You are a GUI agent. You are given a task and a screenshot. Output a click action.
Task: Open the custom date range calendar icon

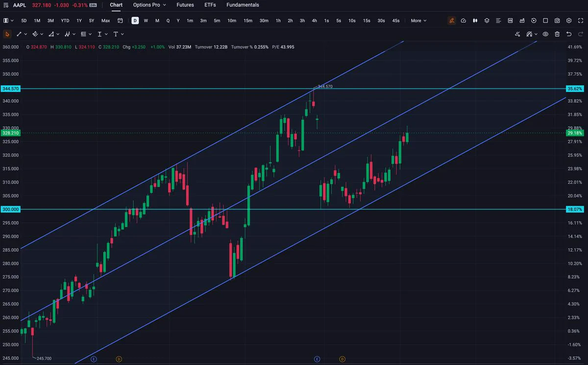(x=120, y=21)
